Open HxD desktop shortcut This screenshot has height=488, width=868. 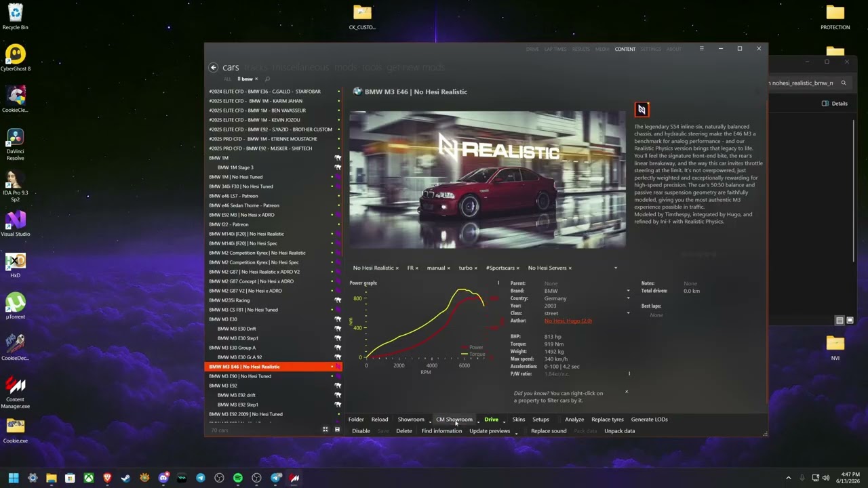pos(15,265)
